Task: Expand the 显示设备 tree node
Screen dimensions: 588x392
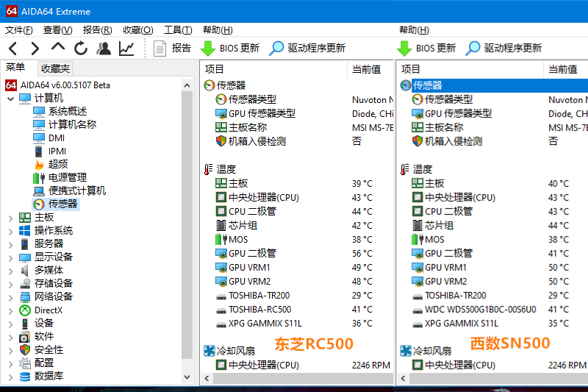Action: point(11,257)
